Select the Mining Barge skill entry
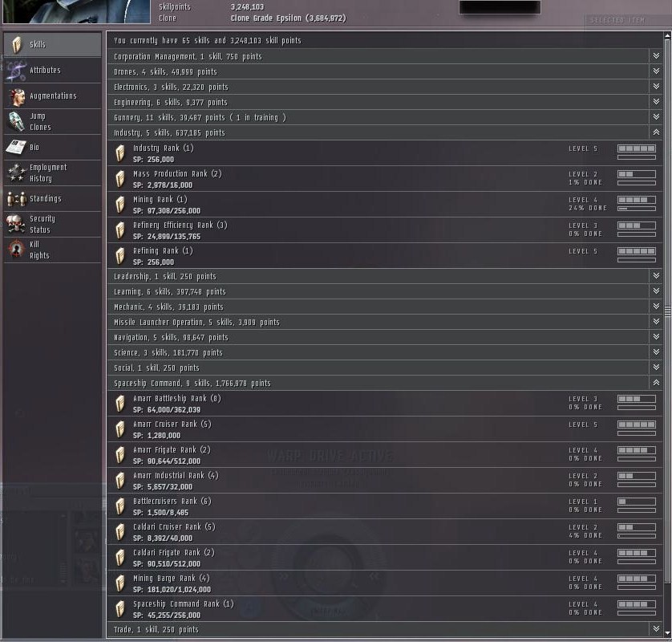 [384, 583]
